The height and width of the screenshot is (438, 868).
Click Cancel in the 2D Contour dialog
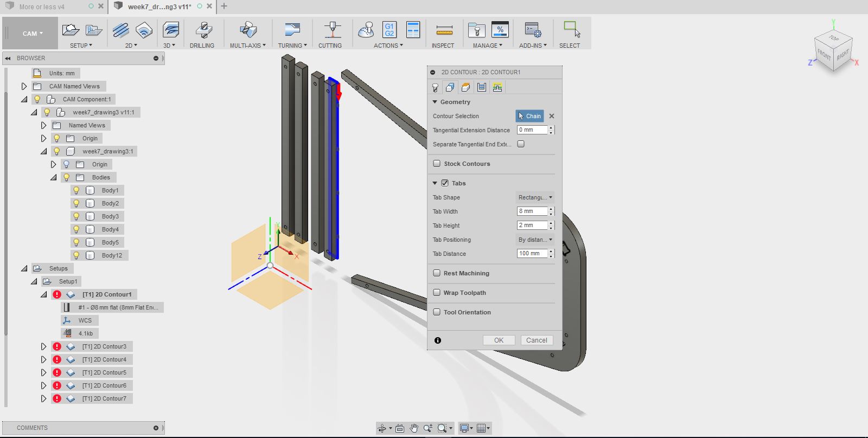tap(537, 340)
